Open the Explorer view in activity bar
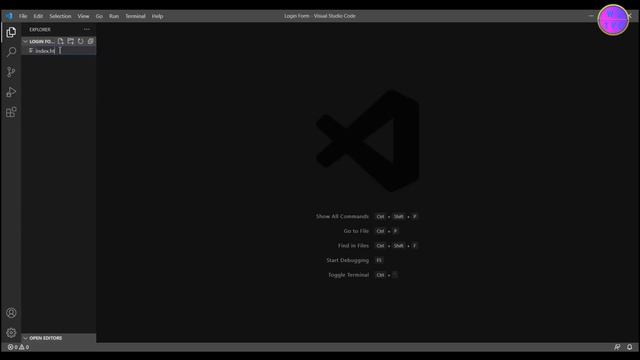The width and height of the screenshot is (640, 360). [11, 32]
